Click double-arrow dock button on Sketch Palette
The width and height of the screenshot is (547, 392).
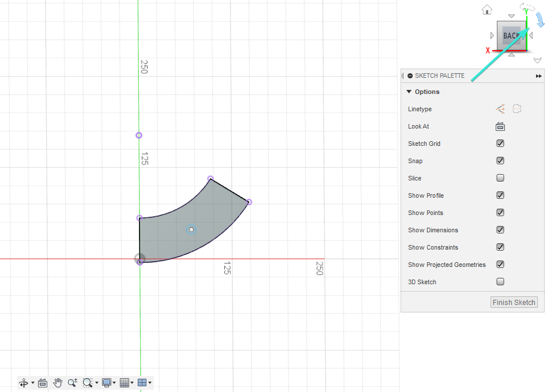click(538, 76)
